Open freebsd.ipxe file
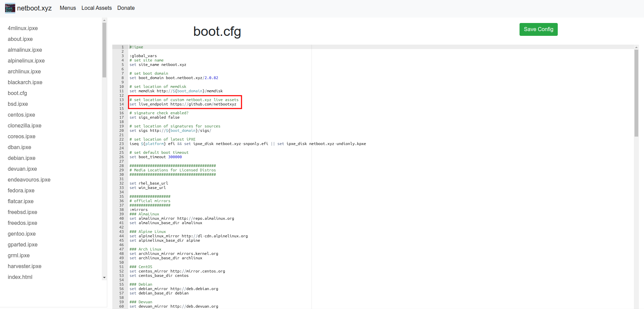Screen dimensions: 644x309 (23, 212)
